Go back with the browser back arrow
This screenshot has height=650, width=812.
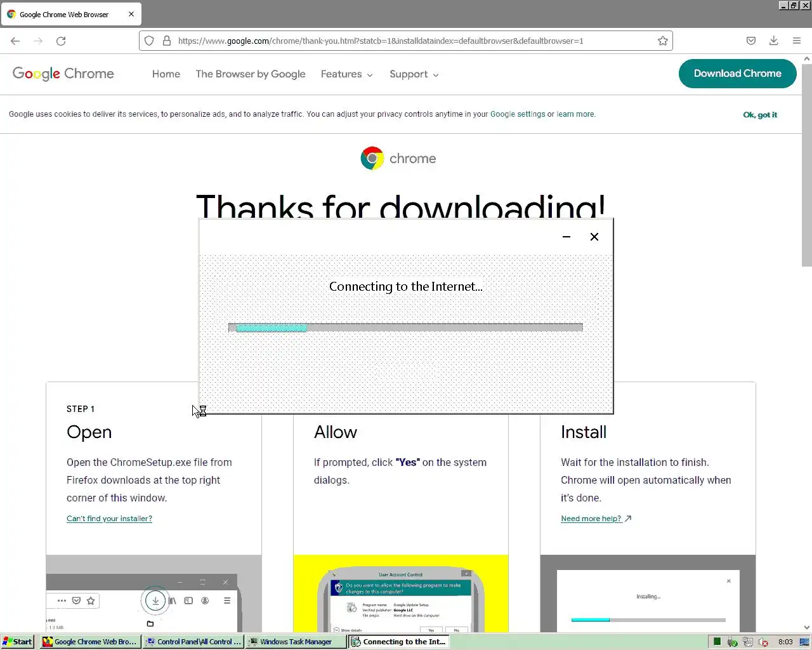click(x=15, y=41)
